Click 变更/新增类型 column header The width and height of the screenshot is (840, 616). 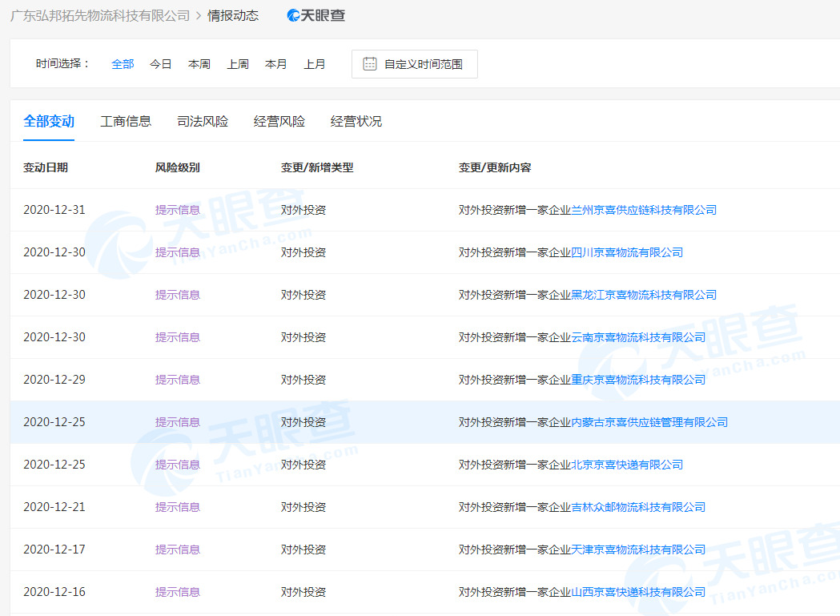[x=317, y=167]
